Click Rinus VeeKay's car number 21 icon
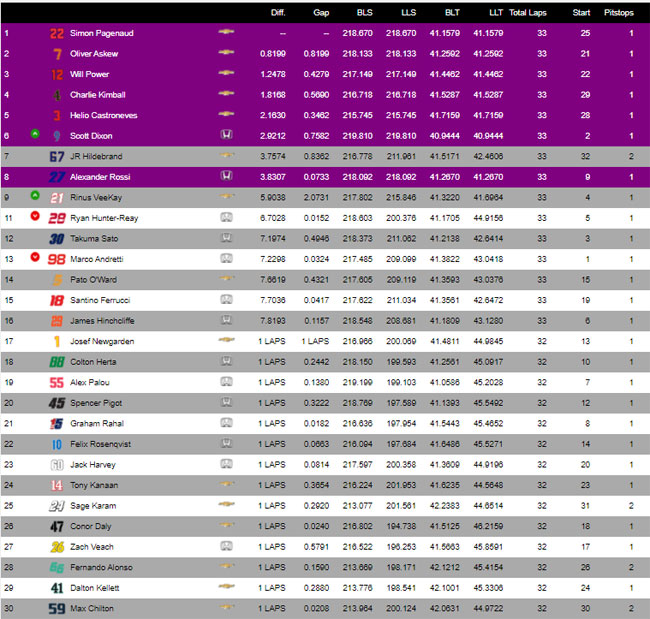The image size is (650, 619). [x=57, y=198]
